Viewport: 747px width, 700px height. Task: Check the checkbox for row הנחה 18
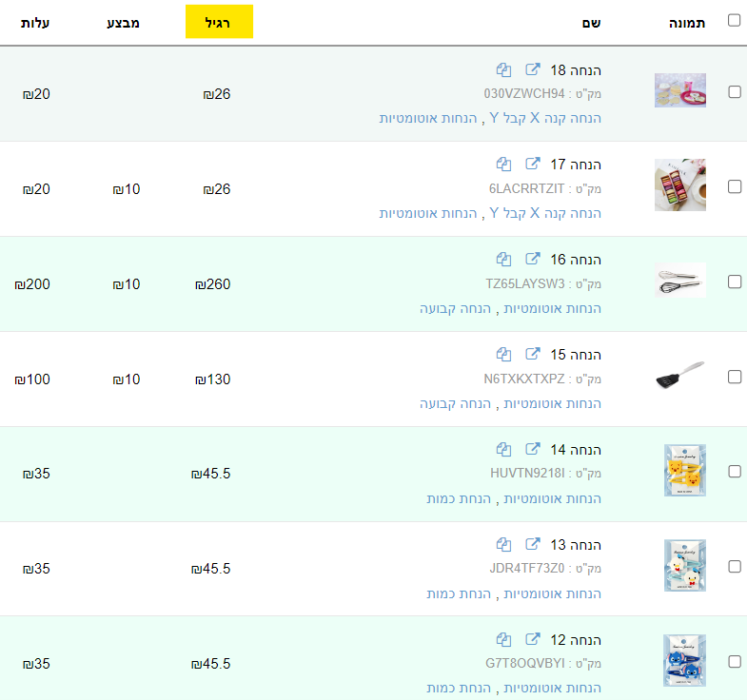pos(734,92)
